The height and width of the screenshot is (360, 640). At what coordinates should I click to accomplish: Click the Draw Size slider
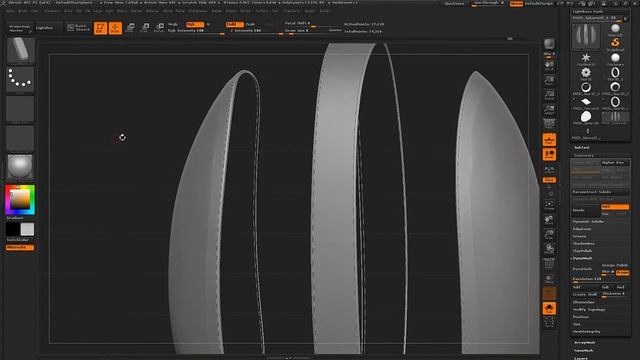pyautogui.click(x=313, y=31)
